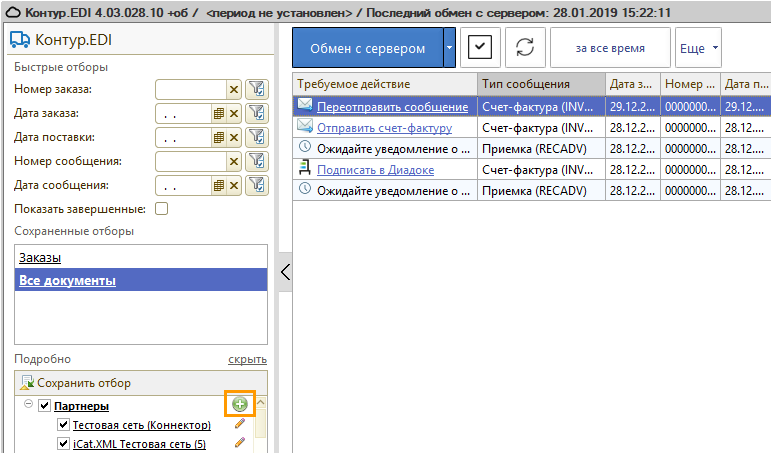Click into Номер заказа input field
771x453 pixels.
(x=191, y=90)
